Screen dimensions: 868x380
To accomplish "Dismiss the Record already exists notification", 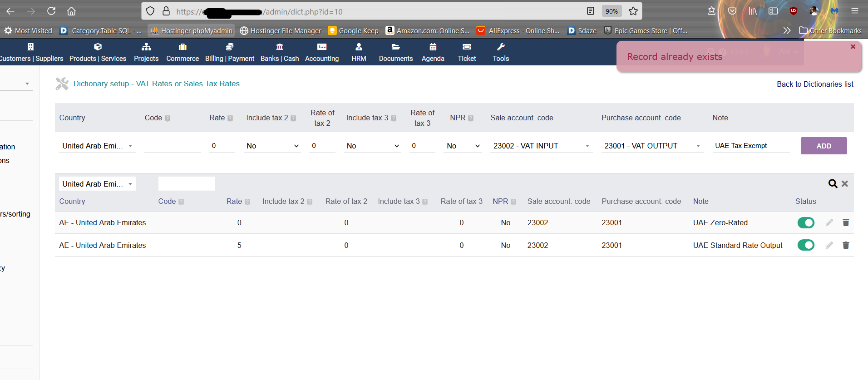I will [x=853, y=47].
